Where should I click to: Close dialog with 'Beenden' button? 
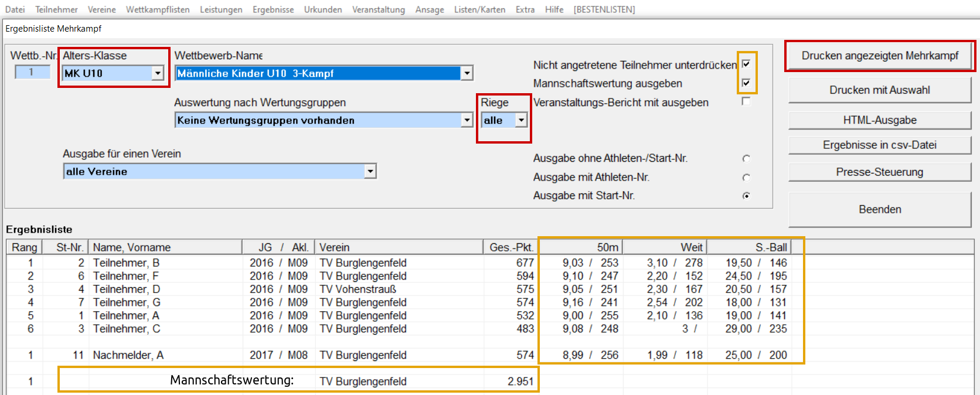coord(879,209)
